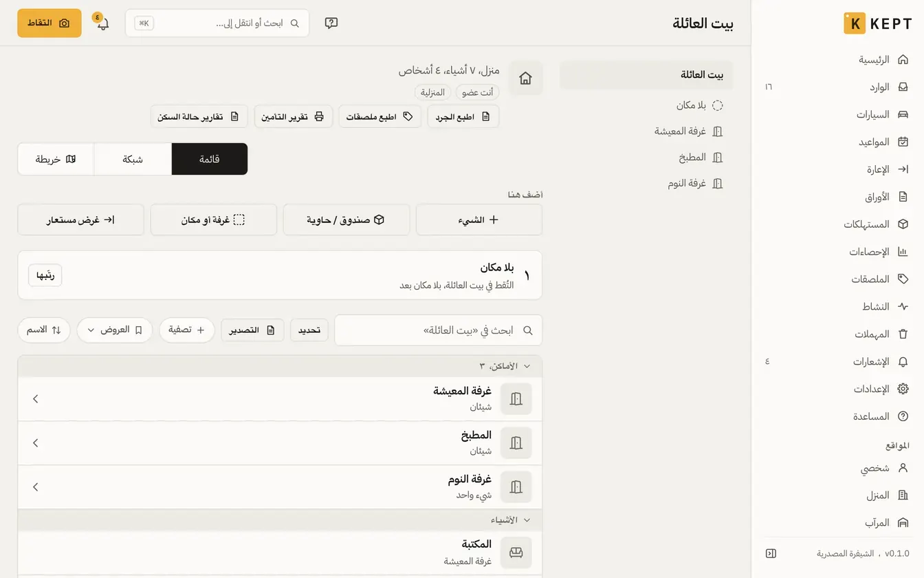Screen dimensions: 924x578
Task: Click اطبع ملصقات print labels button
Action: tap(379, 116)
